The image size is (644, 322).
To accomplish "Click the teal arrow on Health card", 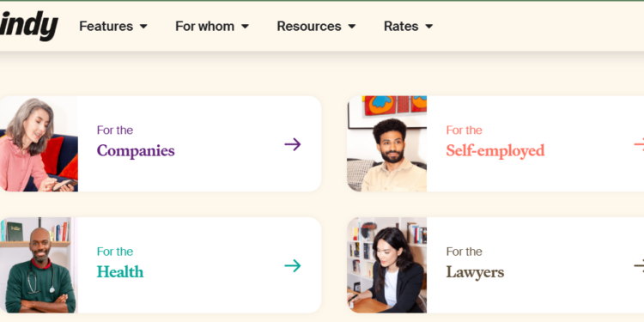I will [x=293, y=265].
